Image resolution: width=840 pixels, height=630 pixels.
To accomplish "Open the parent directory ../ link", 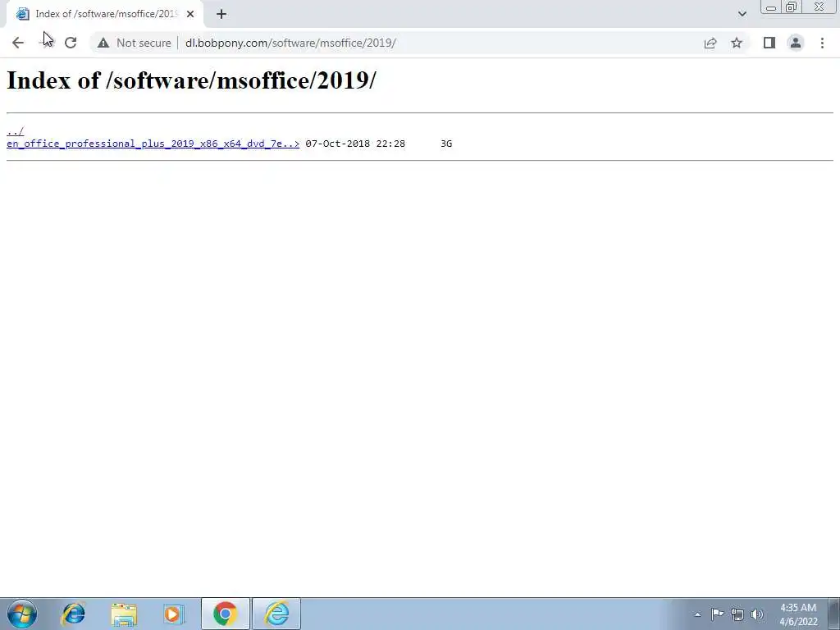I will click(x=15, y=131).
